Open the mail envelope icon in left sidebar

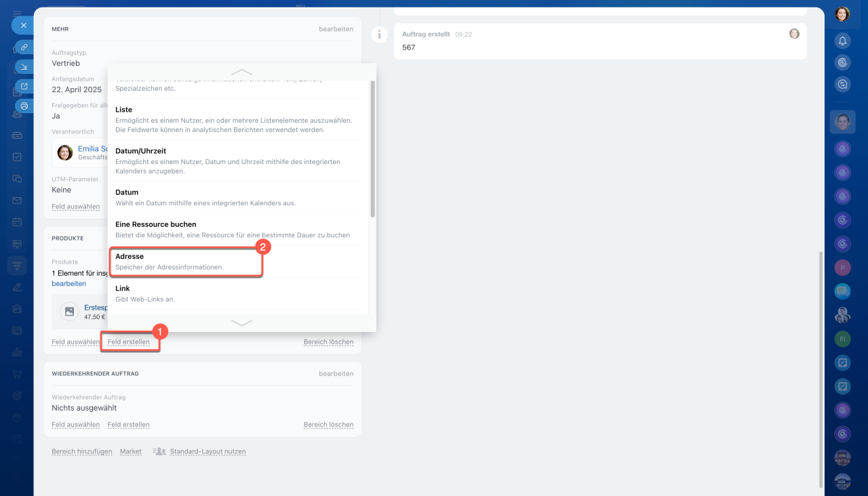tap(17, 201)
